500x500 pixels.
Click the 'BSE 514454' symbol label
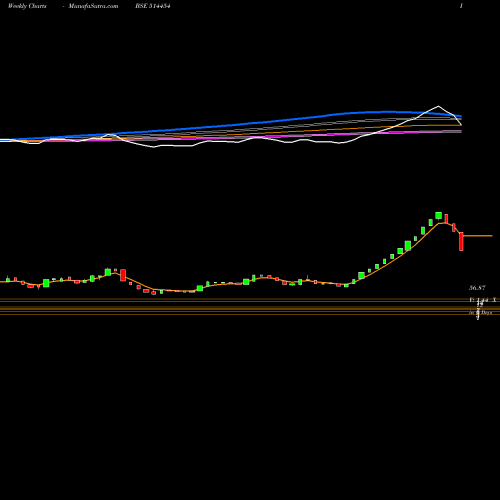tap(153, 6)
